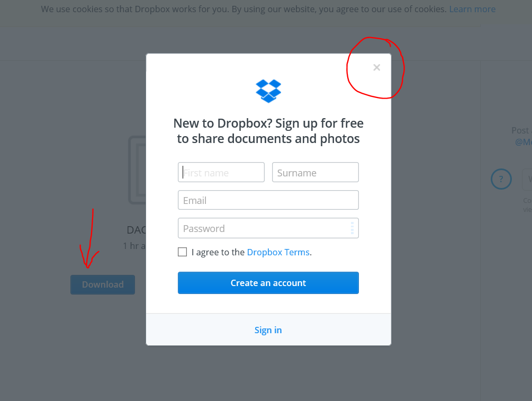Focus the First name field
The height and width of the screenshot is (401, 532).
(221, 172)
